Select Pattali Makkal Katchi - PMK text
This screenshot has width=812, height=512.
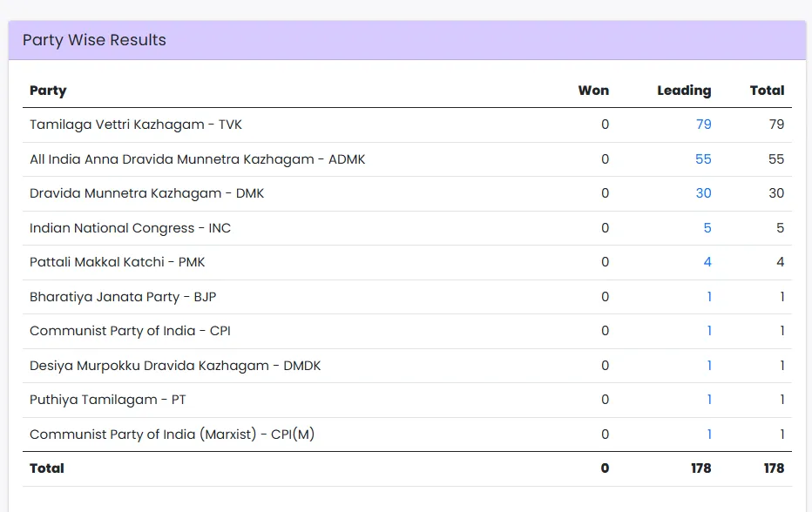pyautogui.click(x=117, y=262)
